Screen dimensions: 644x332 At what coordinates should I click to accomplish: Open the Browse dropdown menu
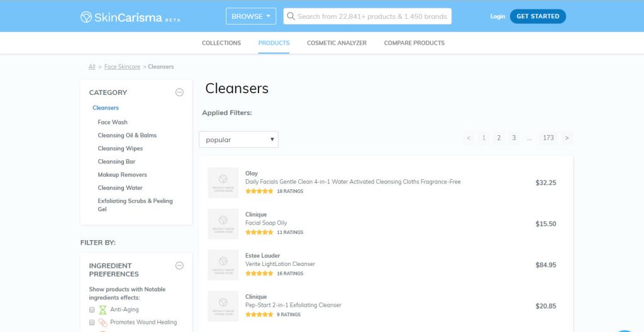click(250, 16)
